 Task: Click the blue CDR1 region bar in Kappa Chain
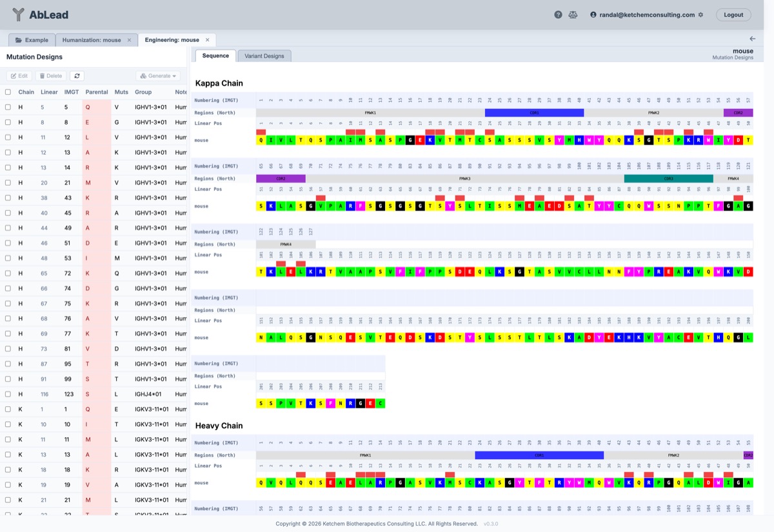[x=534, y=113]
